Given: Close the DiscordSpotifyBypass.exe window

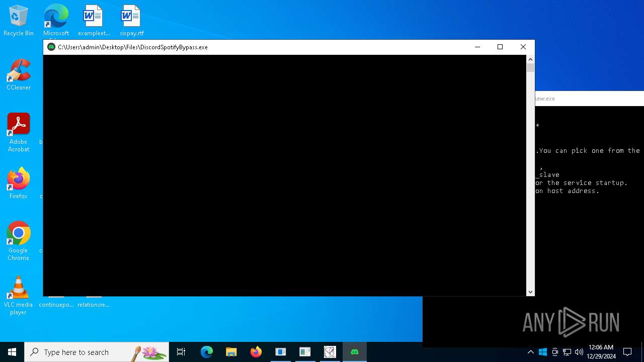Looking at the screenshot, I should 523,47.
